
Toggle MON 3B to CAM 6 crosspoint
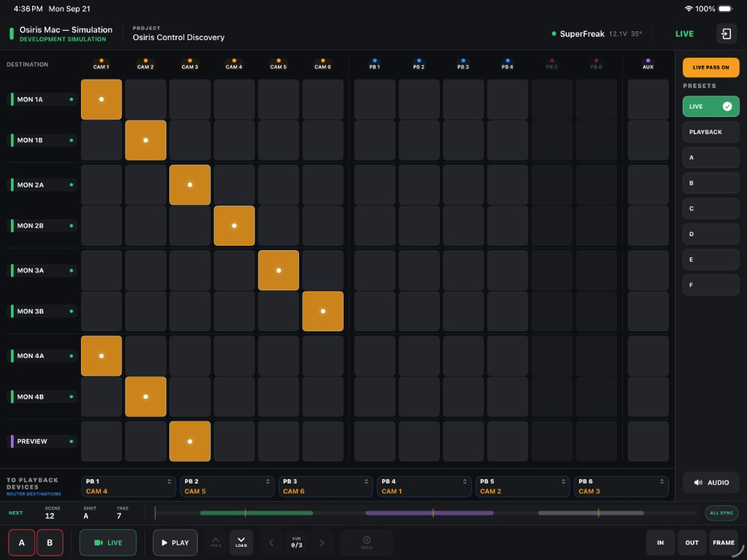[322, 311]
